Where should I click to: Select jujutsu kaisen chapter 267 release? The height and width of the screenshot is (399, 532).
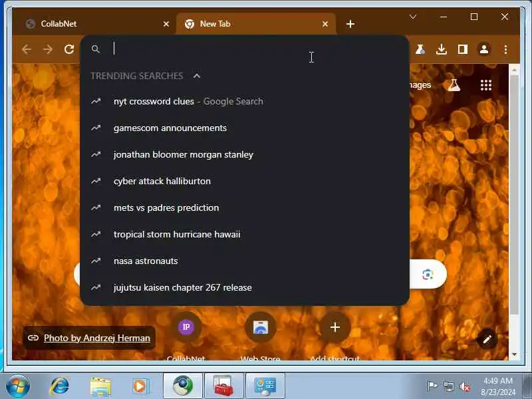(x=244, y=287)
